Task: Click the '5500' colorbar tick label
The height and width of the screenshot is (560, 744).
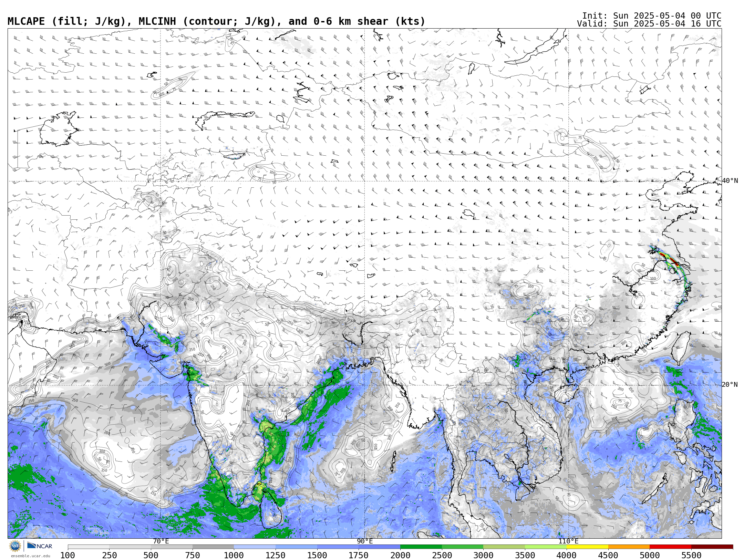Action: point(691,555)
